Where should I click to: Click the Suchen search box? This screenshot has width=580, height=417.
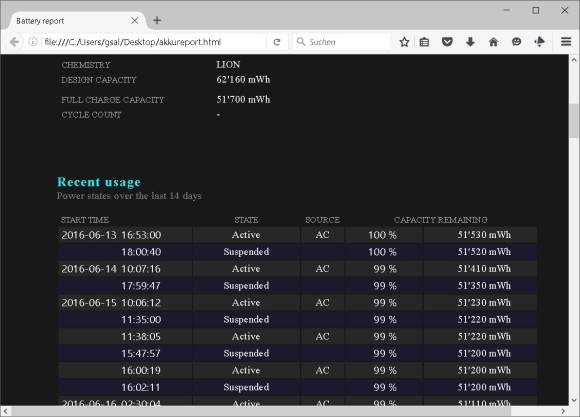click(x=342, y=42)
